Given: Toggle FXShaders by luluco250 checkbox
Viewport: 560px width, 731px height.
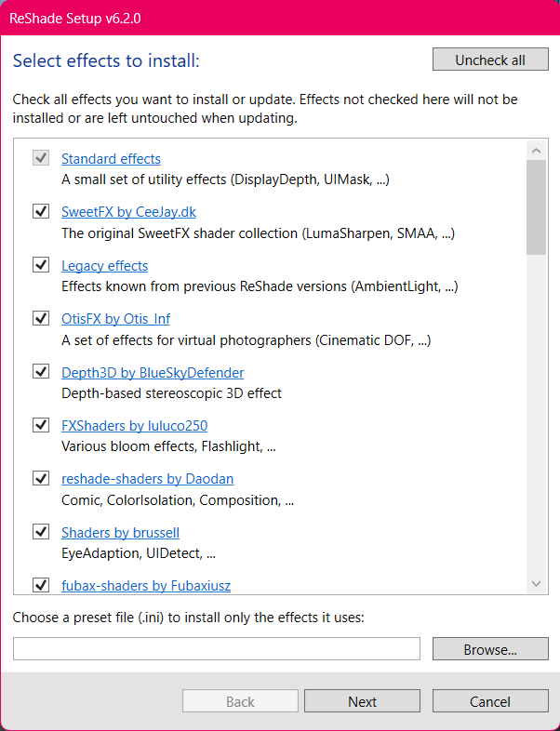Looking at the screenshot, I should 41,425.
